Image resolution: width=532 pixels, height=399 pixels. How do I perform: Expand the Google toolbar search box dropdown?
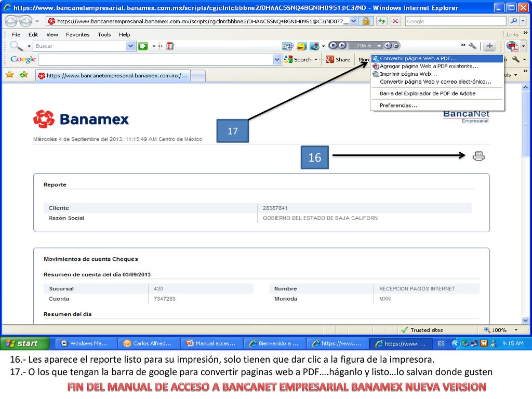(x=277, y=60)
